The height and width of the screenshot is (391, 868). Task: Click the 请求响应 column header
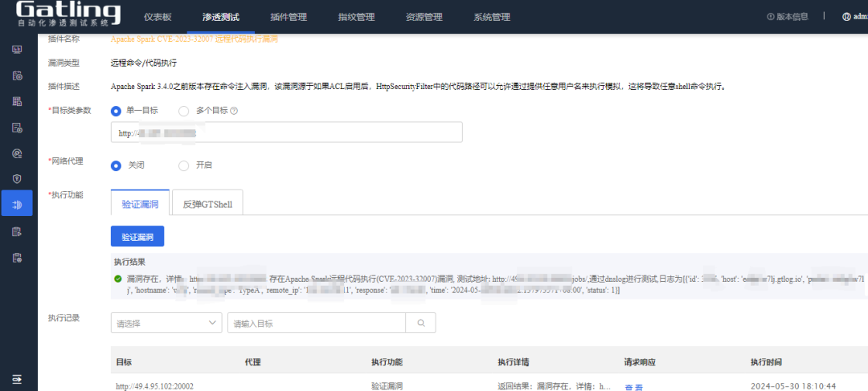pos(641,362)
